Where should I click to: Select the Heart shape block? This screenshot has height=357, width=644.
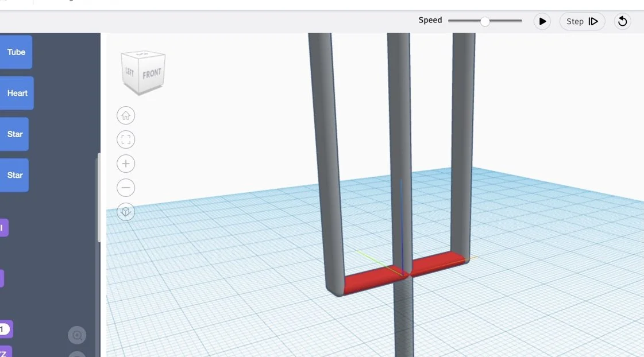[x=17, y=93]
